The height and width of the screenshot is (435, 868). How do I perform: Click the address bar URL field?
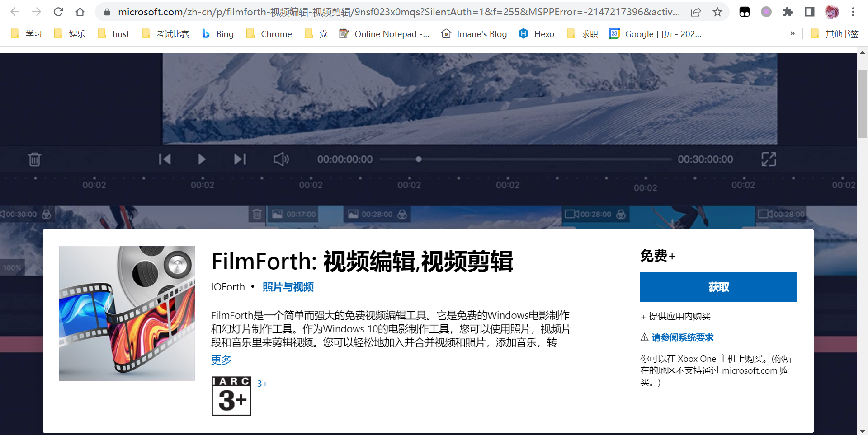(399, 12)
